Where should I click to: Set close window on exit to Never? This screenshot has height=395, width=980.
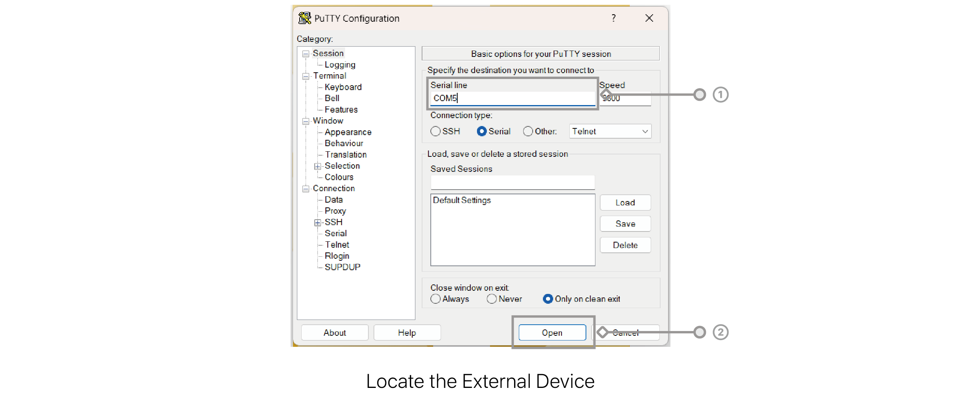tap(492, 299)
